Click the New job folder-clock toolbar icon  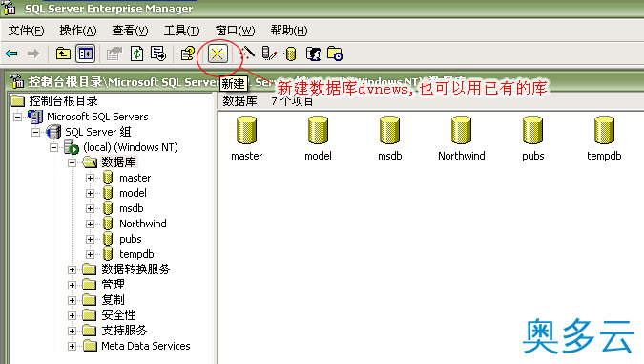click(335, 54)
